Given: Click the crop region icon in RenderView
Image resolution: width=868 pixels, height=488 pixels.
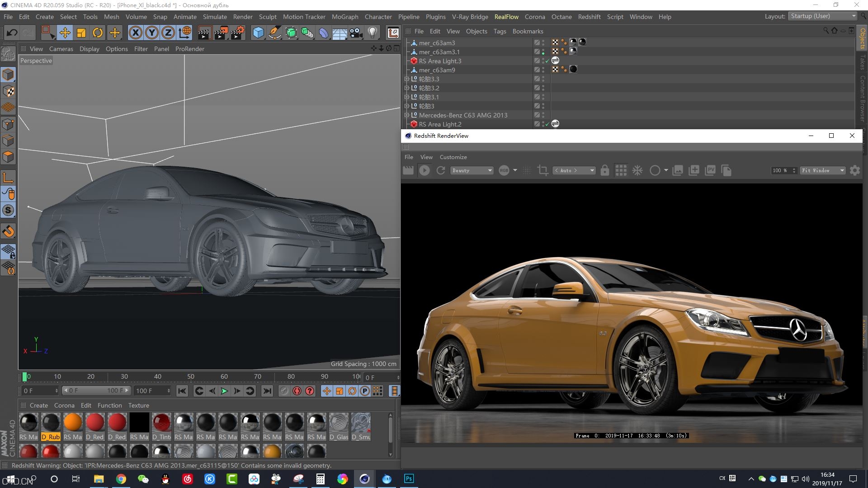Looking at the screenshot, I should coord(542,170).
